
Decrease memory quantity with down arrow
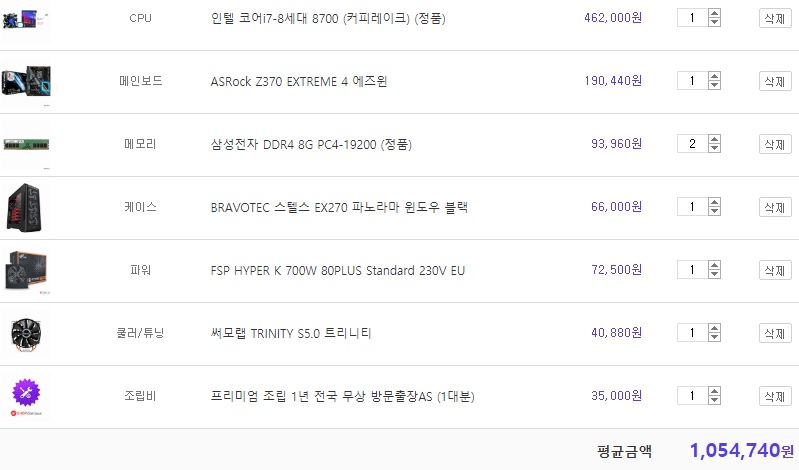714,149
